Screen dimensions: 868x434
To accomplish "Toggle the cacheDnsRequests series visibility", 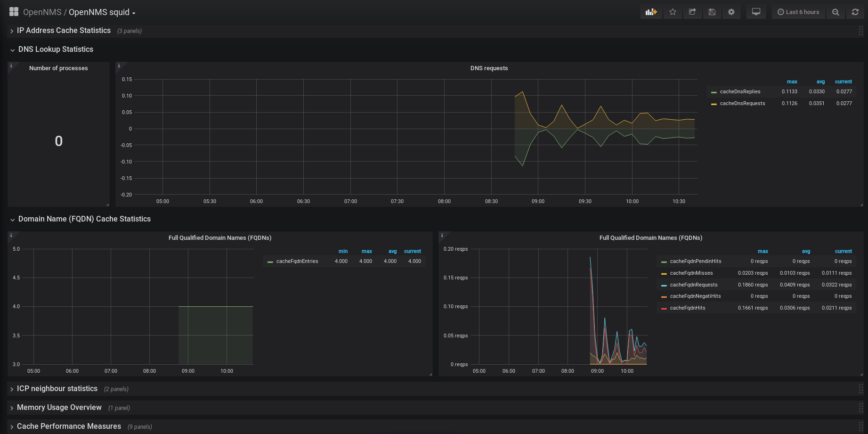I will point(742,104).
